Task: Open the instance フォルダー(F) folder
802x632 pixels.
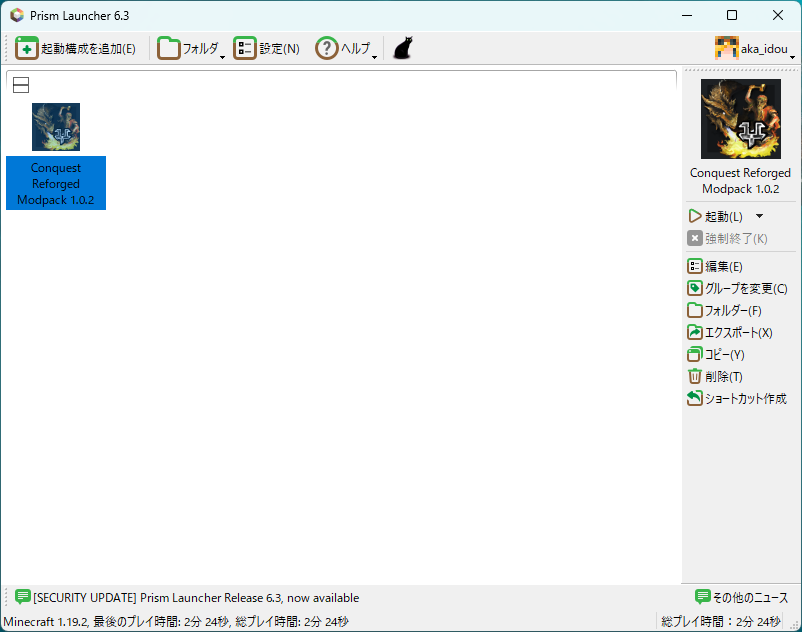Action: [x=724, y=310]
